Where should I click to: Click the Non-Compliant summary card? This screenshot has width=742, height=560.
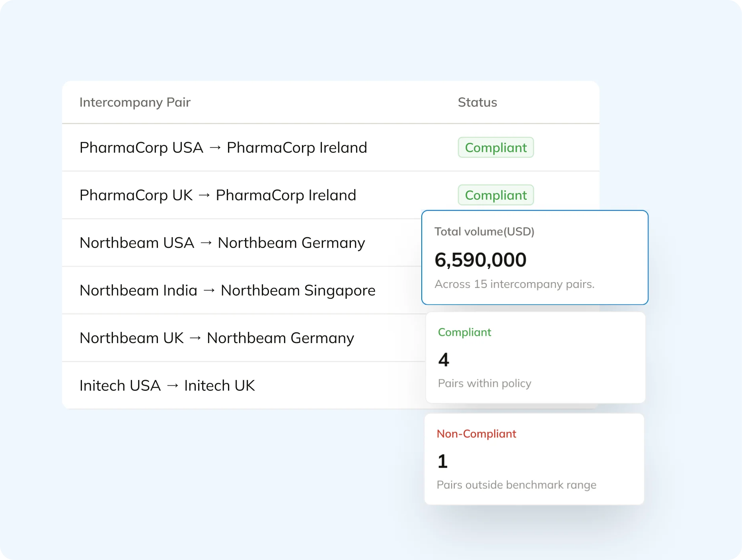[534, 459]
